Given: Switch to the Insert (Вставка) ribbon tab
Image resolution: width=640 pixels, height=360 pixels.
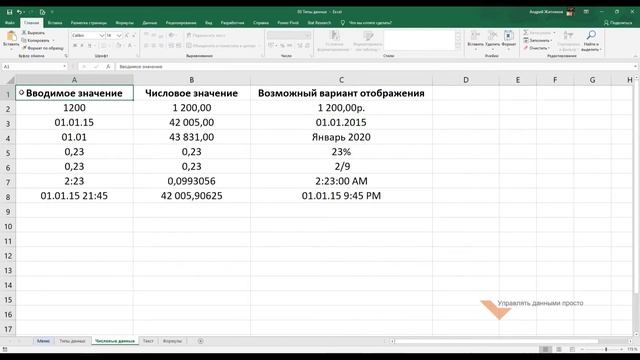Looking at the screenshot, I should coord(55,22).
